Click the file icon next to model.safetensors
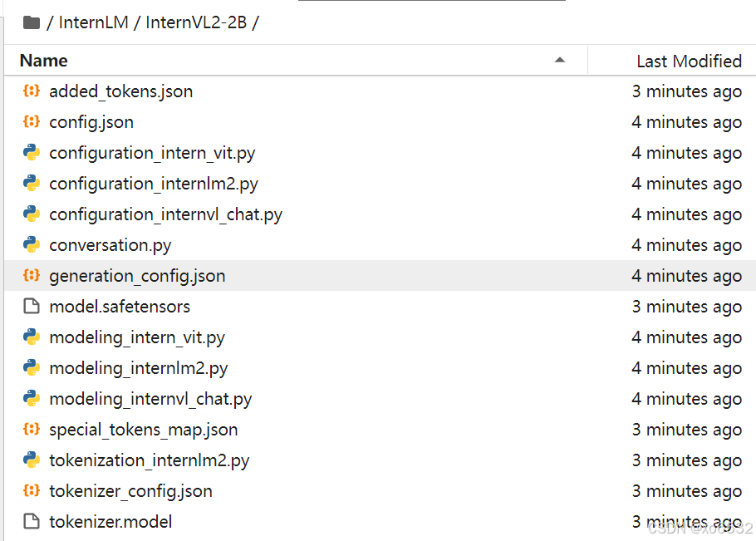The width and height of the screenshot is (756, 541). click(32, 306)
